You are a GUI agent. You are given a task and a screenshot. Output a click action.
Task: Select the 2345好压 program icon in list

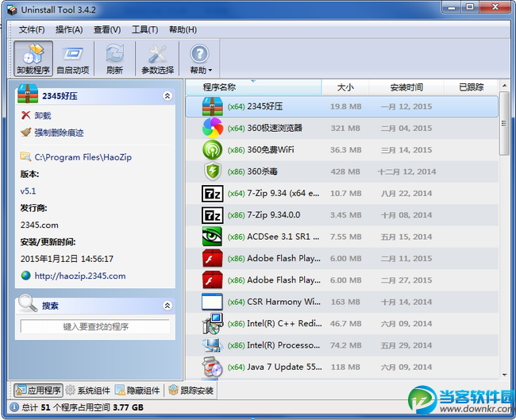click(212, 106)
